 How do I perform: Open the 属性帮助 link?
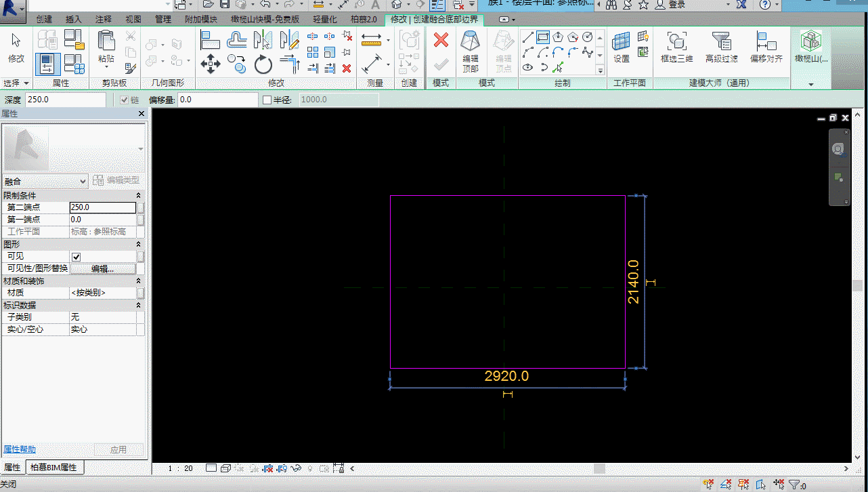[20, 449]
